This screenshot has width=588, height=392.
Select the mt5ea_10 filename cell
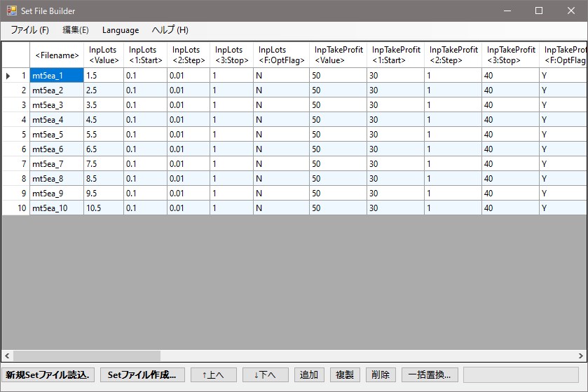pos(57,208)
